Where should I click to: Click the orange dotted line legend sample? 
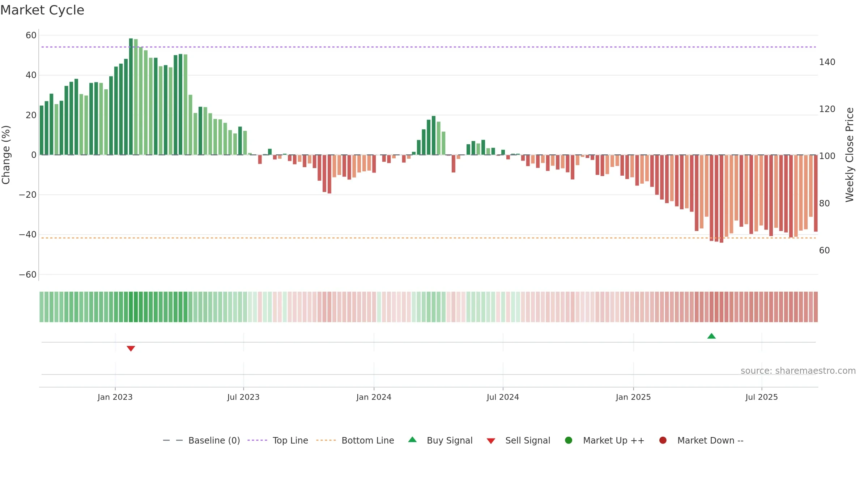(326, 440)
